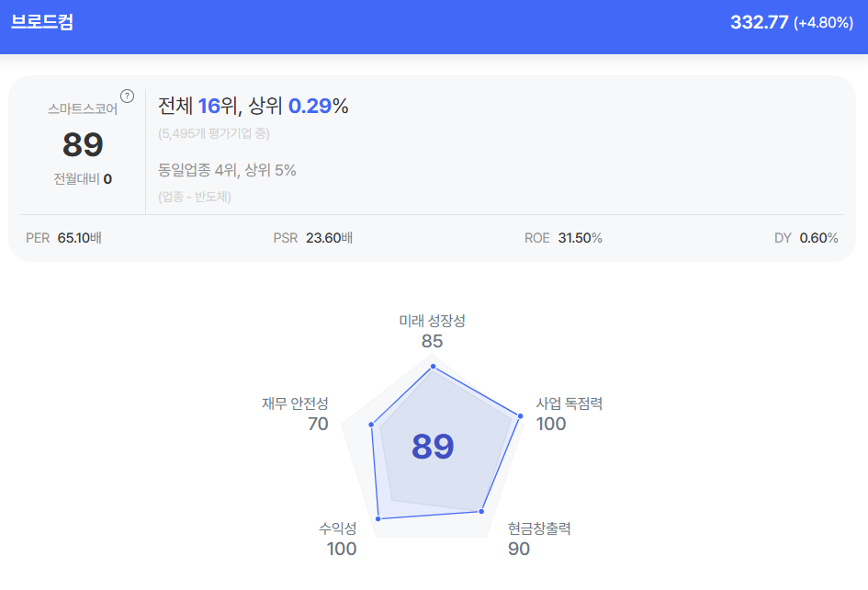Click the +4.80% price change

[824, 23]
